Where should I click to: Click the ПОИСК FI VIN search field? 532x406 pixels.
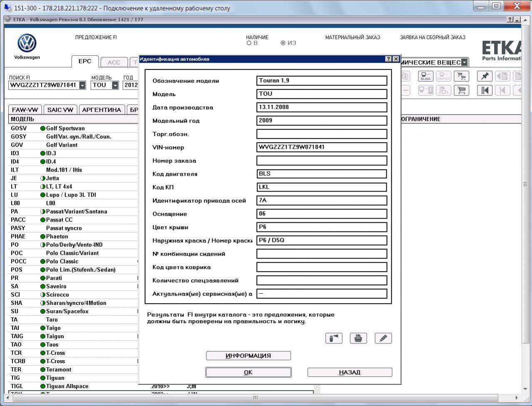point(44,85)
